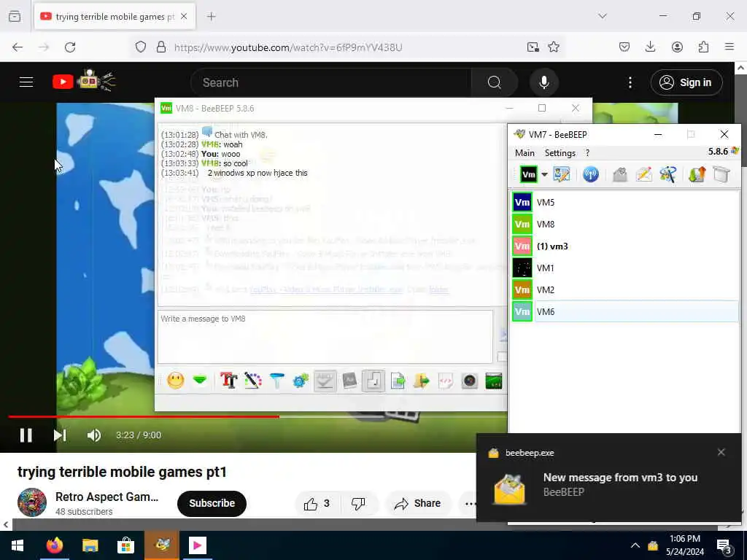Image resolution: width=747 pixels, height=560 pixels.
Task: Bookmark this page with the star icon
Action: (x=554, y=47)
